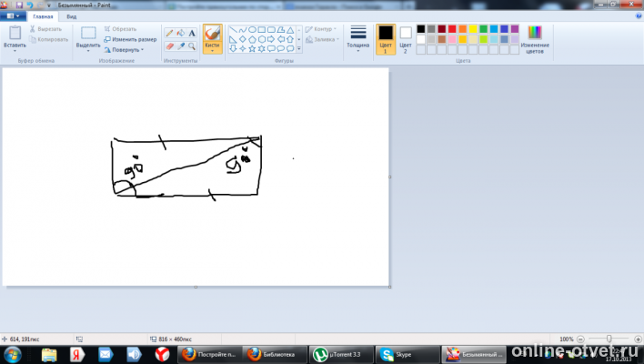This screenshot has height=364, width=644.
Task: Open the Paint application file menu button
Action: (13, 16)
